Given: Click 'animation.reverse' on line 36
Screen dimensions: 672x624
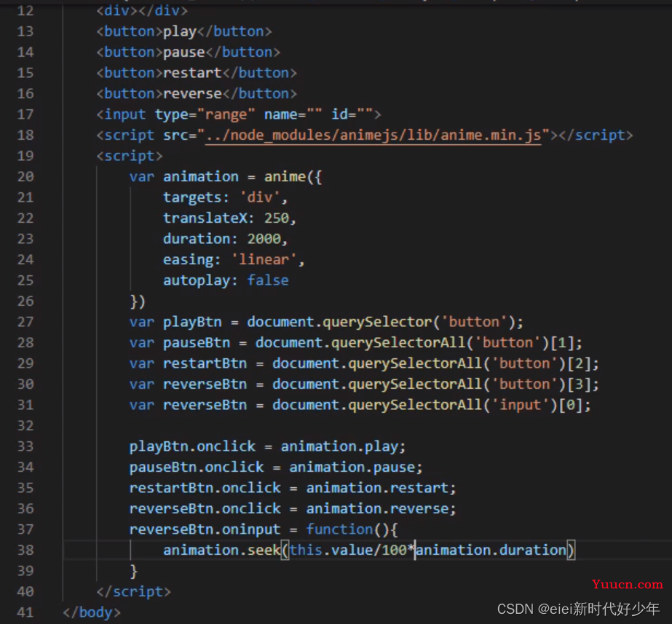Looking at the screenshot, I should coord(377,509).
